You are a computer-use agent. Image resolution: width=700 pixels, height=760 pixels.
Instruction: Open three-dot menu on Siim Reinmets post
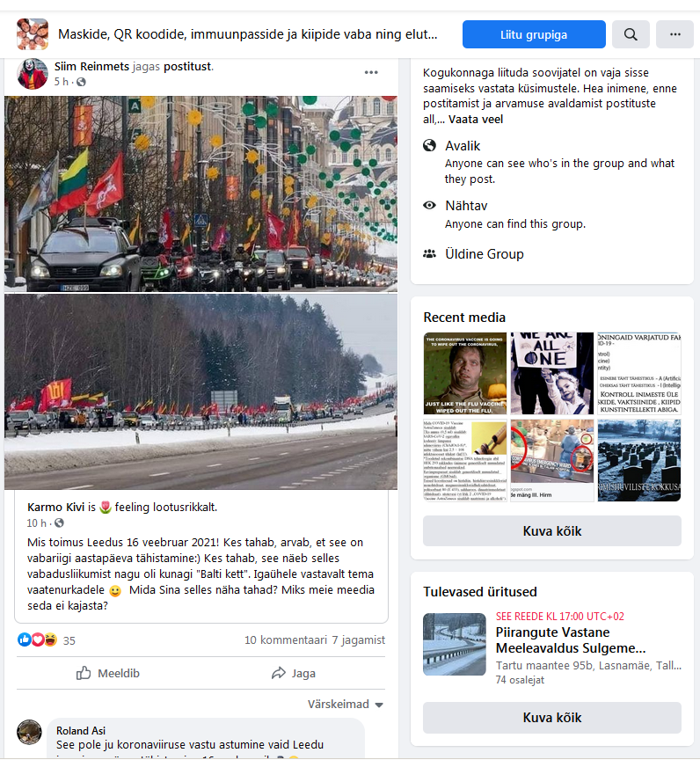(371, 72)
